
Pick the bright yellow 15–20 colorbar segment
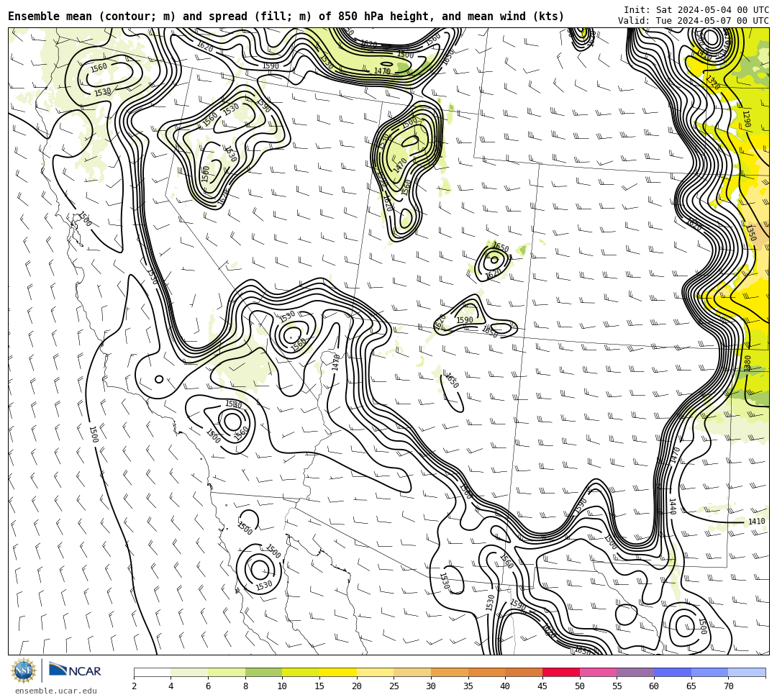pyautogui.click(x=338, y=672)
